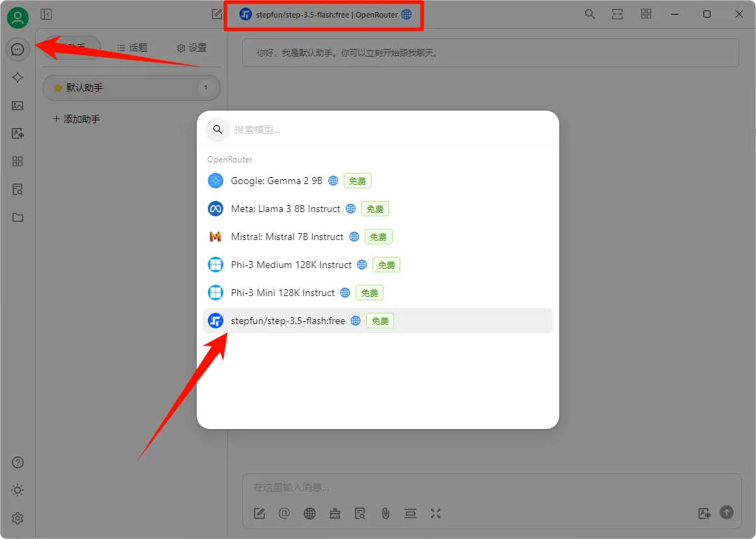
Task: Open the search magnifier in the title bar
Action: click(589, 14)
